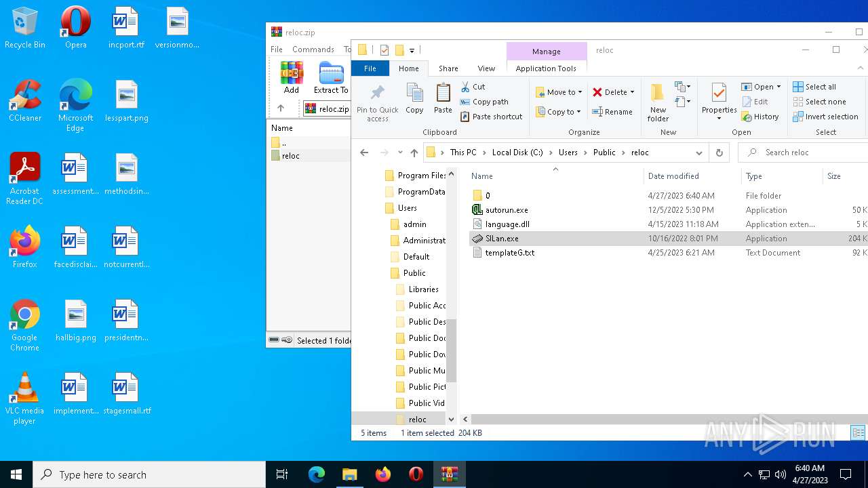The image size is (868, 488).
Task: Expand the Open button dropdown
Action: 778,87
